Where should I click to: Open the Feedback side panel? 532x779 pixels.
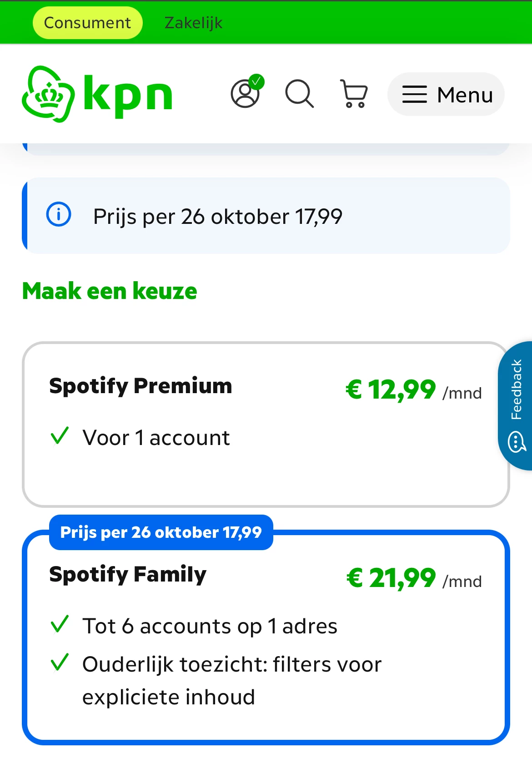click(517, 389)
